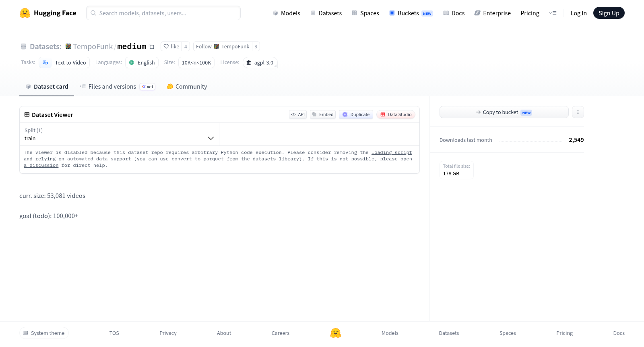Open the TOS footer link
Viewport: 644px width, 347px height.
[114, 333]
